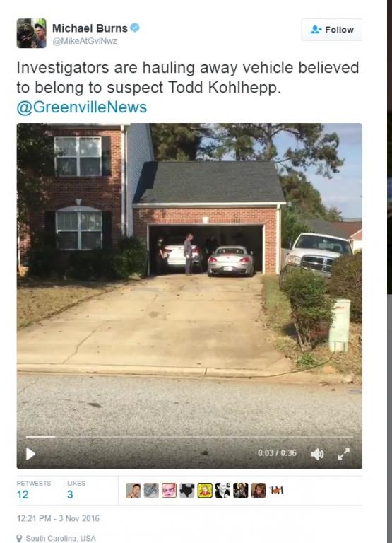Open the @GreenvilleNews mention link
392x543 pixels.
click(82, 107)
